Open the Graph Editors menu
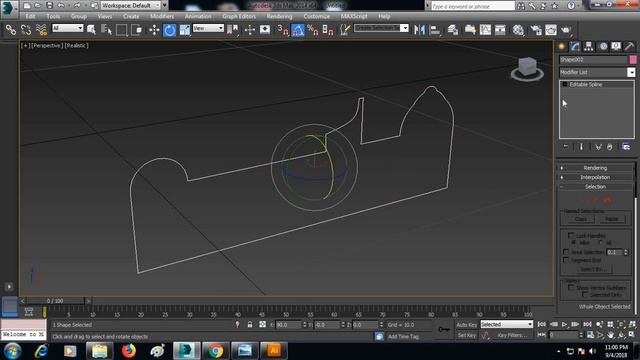The height and width of the screenshot is (360, 640). pos(239,16)
